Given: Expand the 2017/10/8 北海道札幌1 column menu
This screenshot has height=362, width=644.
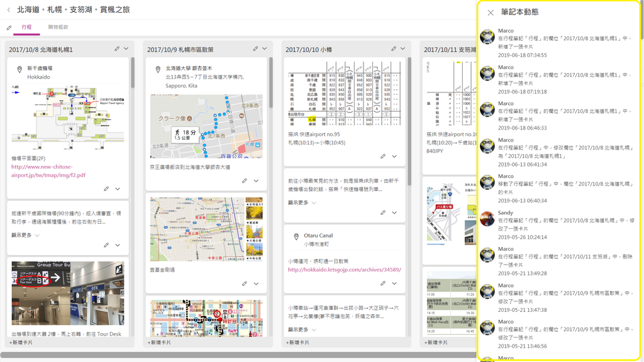Looking at the screenshot, I should pos(126,48).
